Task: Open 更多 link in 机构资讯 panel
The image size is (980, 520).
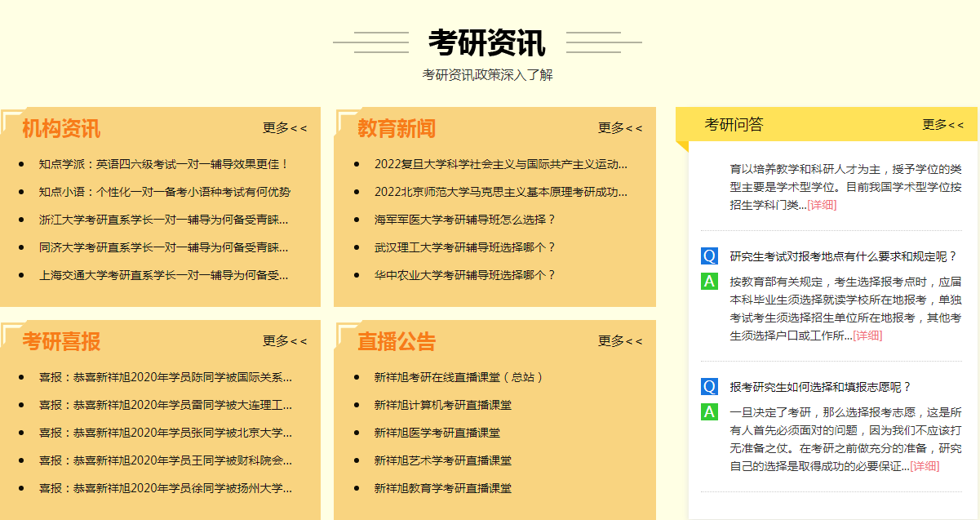Action: click(x=285, y=128)
